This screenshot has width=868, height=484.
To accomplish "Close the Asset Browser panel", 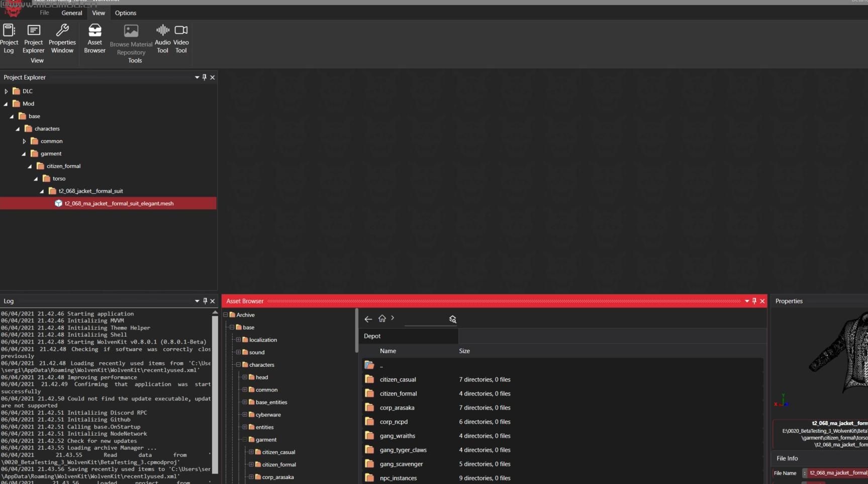I will coord(762,301).
